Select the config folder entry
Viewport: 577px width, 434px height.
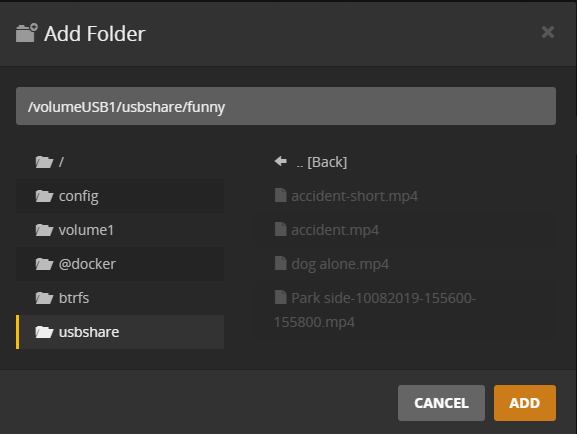point(120,196)
